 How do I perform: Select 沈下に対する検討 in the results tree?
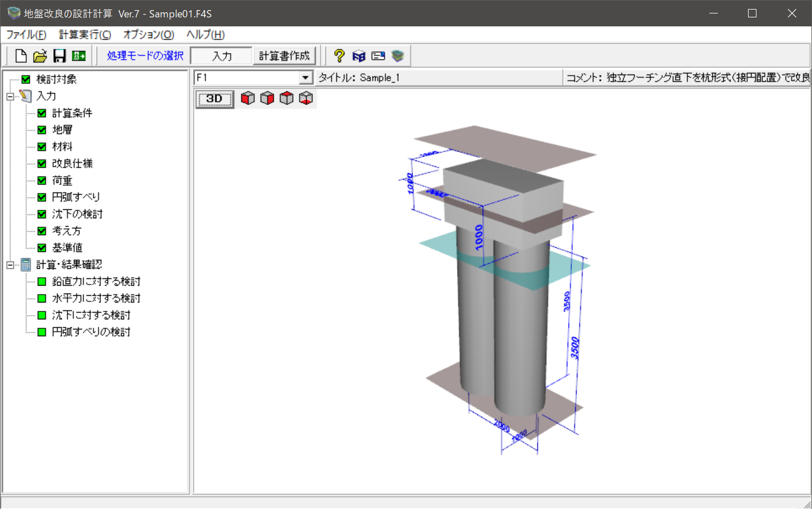(91, 315)
